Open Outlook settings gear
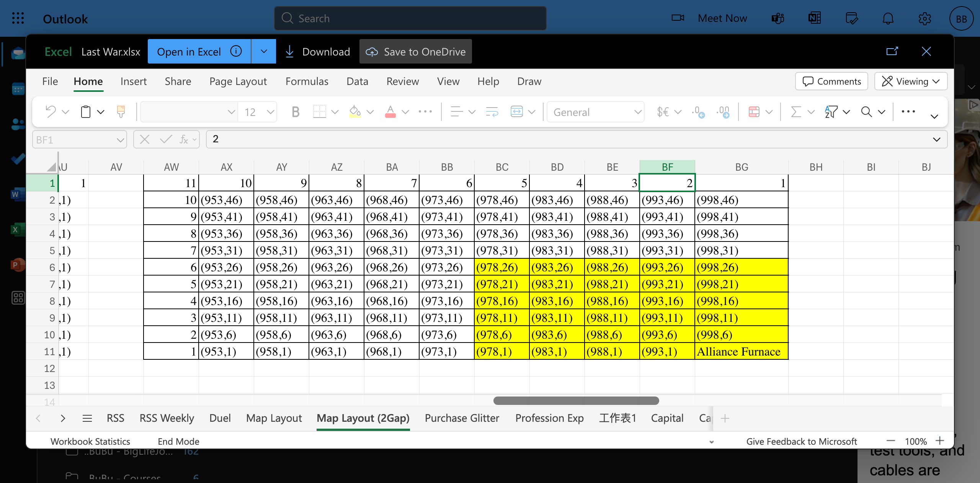The width and height of the screenshot is (980, 483). click(x=924, y=18)
